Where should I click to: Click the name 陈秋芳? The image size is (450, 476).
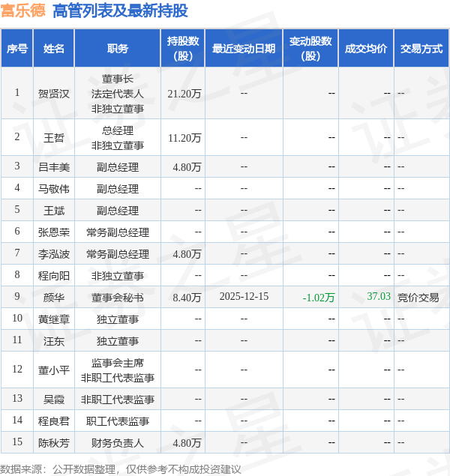[x=54, y=443]
